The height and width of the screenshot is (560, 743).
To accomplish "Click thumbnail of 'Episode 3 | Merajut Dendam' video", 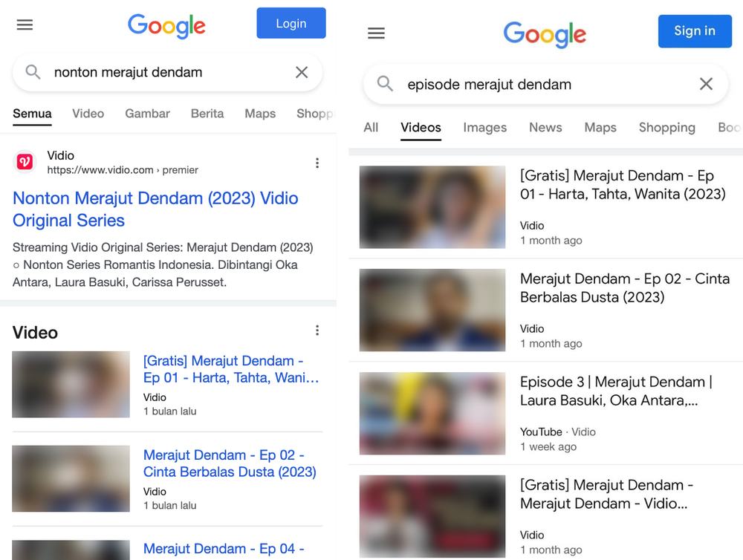I will pyautogui.click(x=432, y=414).
